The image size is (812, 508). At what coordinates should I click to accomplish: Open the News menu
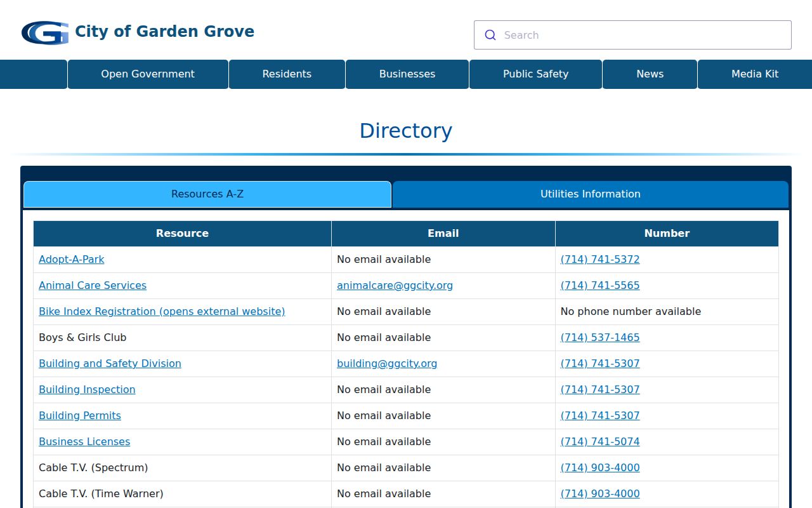[650, 74]
